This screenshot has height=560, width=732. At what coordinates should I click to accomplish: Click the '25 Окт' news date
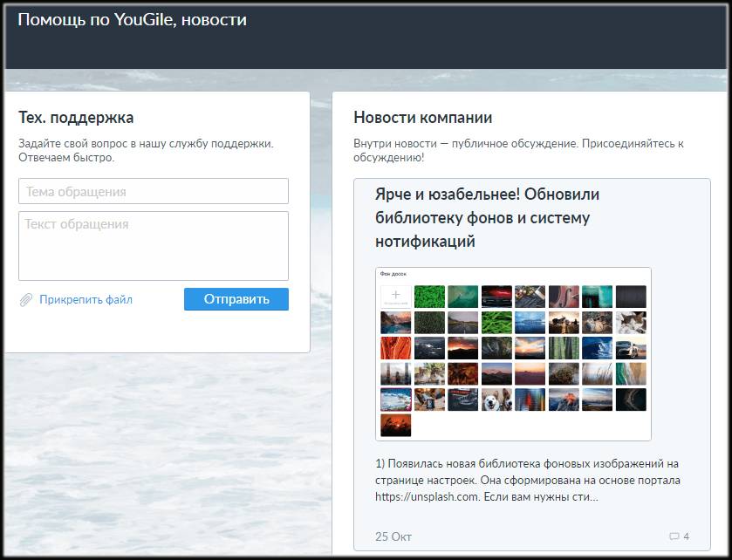(x=393, y=536)
